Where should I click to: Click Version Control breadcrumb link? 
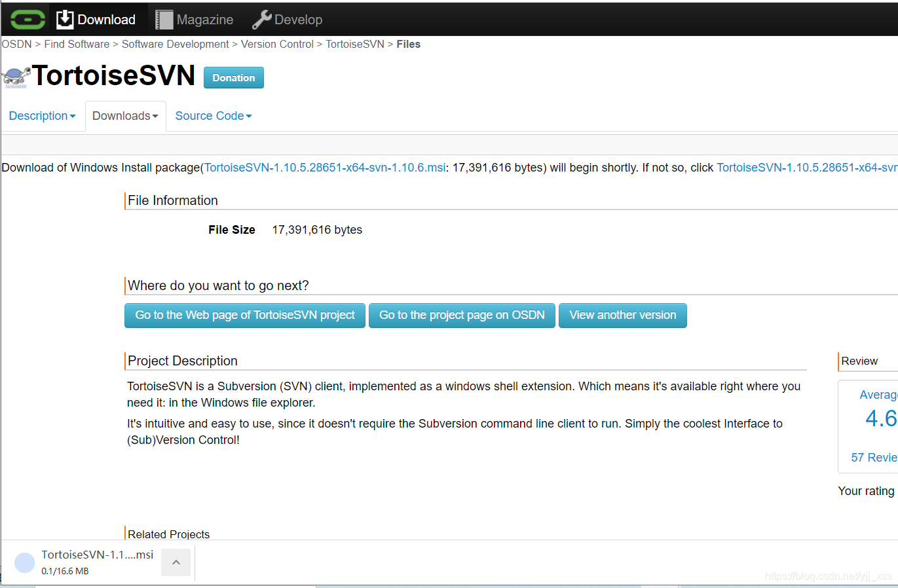[x=277, y=44]
